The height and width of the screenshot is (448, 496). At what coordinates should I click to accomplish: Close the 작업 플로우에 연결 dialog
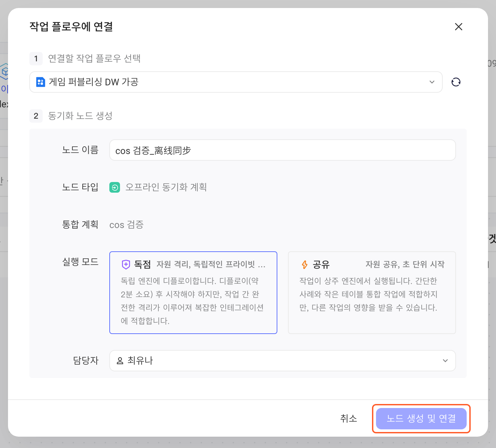tap(459, 27)
